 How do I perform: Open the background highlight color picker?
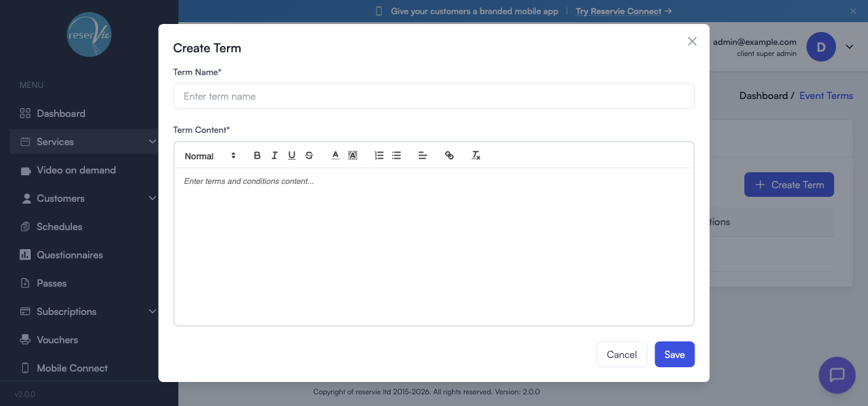pos(352,156)
